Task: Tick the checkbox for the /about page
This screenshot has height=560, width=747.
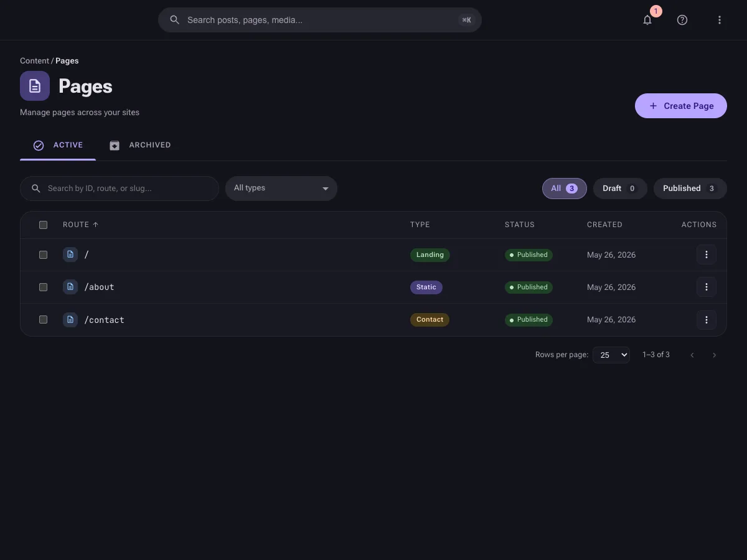Action: 43,287
